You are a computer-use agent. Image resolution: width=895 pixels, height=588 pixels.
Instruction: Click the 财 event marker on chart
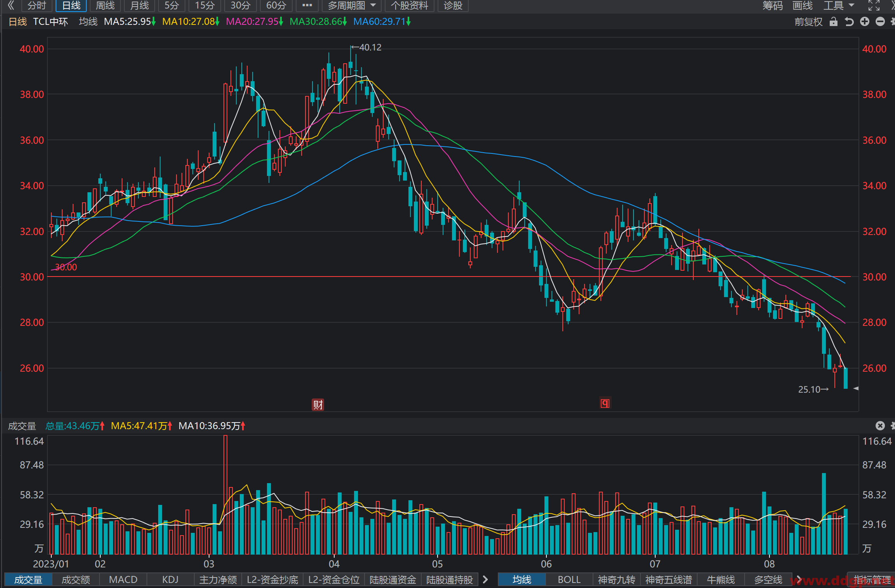point(318,405)
